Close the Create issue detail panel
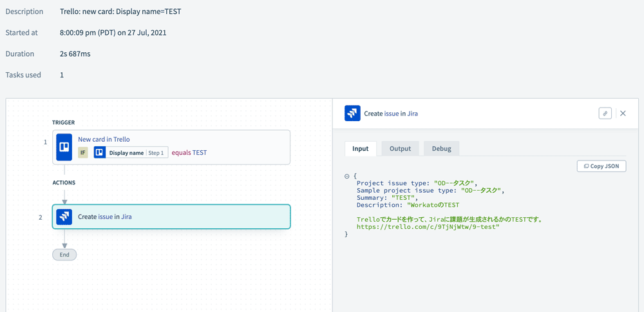 tap(623, 113)
